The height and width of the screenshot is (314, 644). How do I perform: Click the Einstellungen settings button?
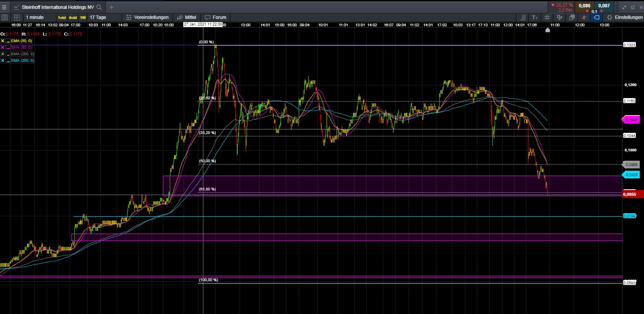coord(625,17)
